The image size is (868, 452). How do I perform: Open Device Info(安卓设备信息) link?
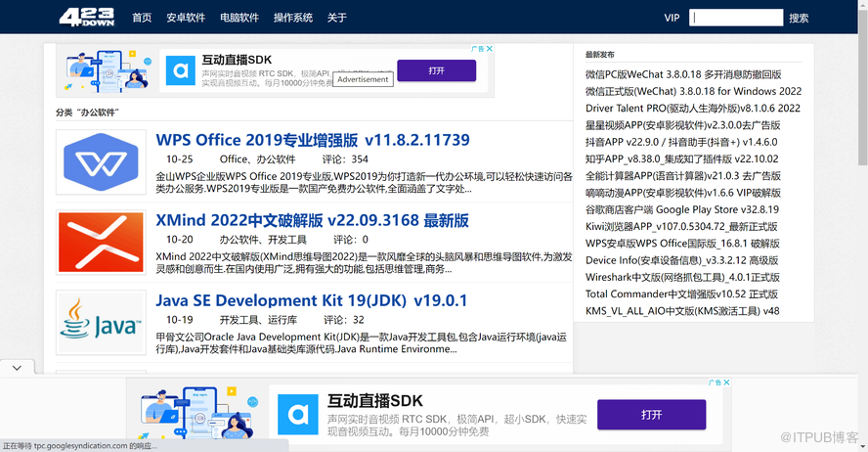(x=682, y=260)
